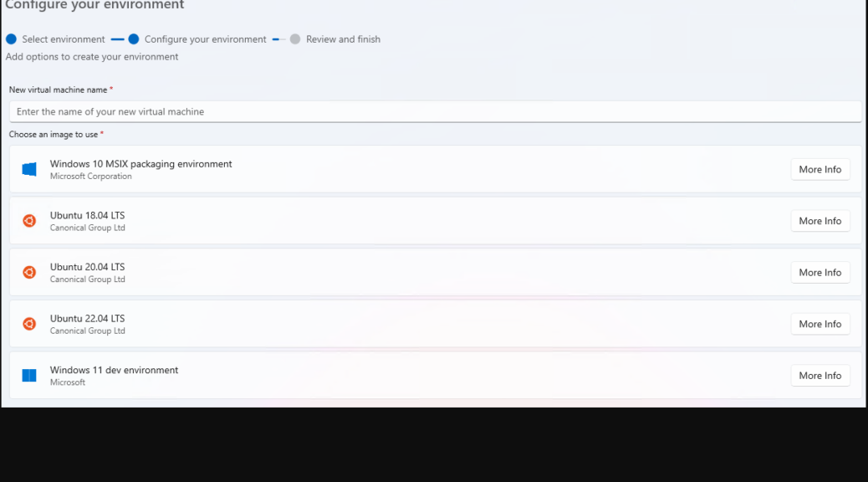Screen dimensions: 868x482
Task: Focus the new virtual machine name field
Action: point(435,112)
